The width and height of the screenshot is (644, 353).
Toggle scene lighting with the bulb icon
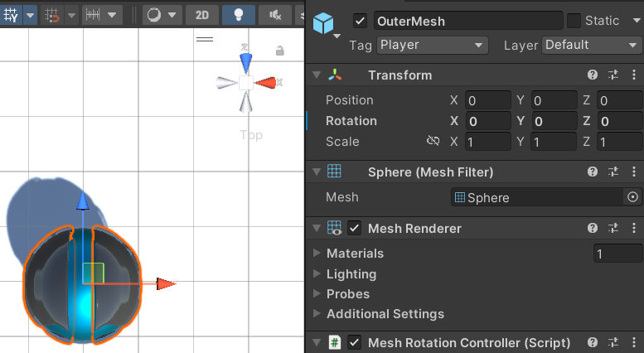coord(238,15)
